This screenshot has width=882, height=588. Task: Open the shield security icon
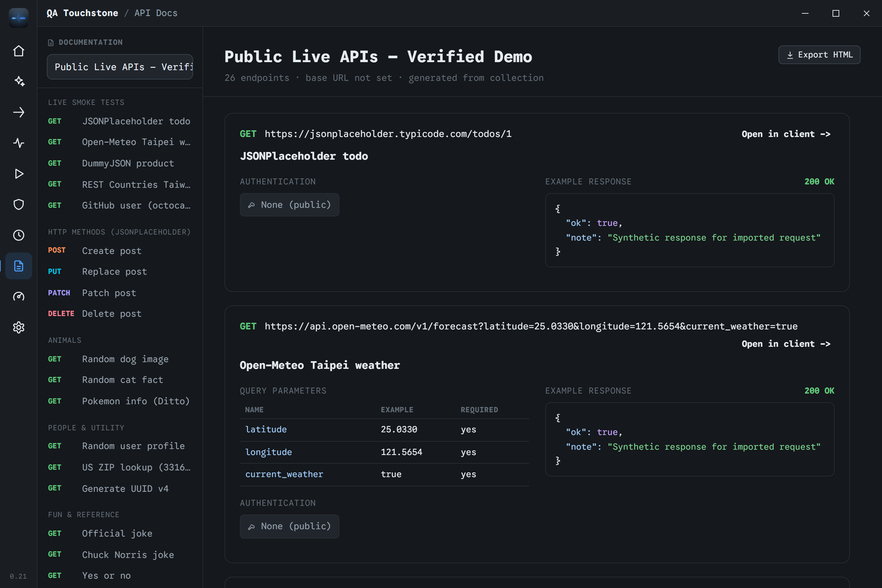(x=18, y=204)
